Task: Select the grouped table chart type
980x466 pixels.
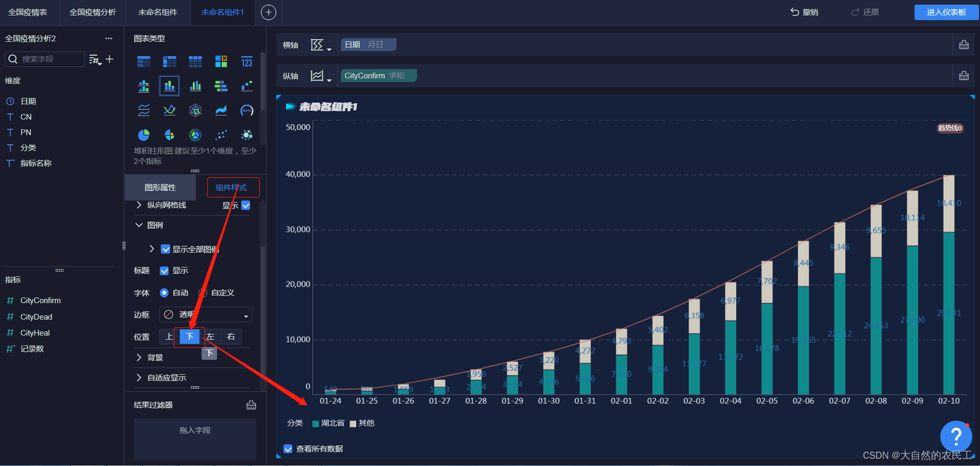Action: tap(144, 62)
